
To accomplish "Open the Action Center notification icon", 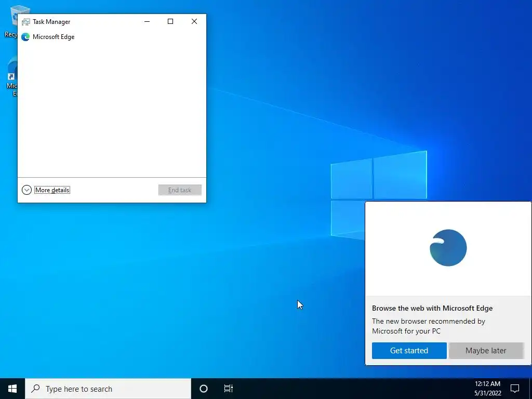I will [515, 389].
